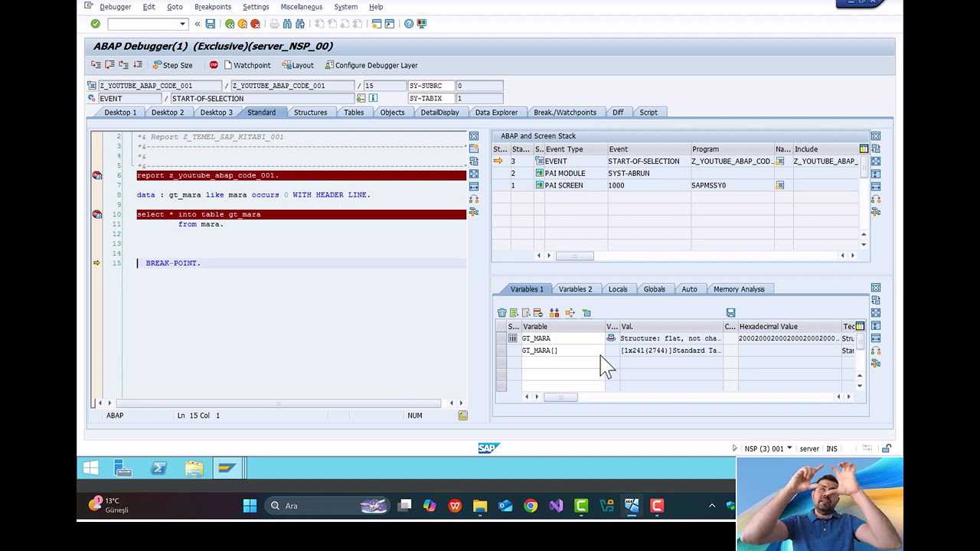Click the red Stop breakpoint icon
Screen dimensions: 980x551
point(214,65)
